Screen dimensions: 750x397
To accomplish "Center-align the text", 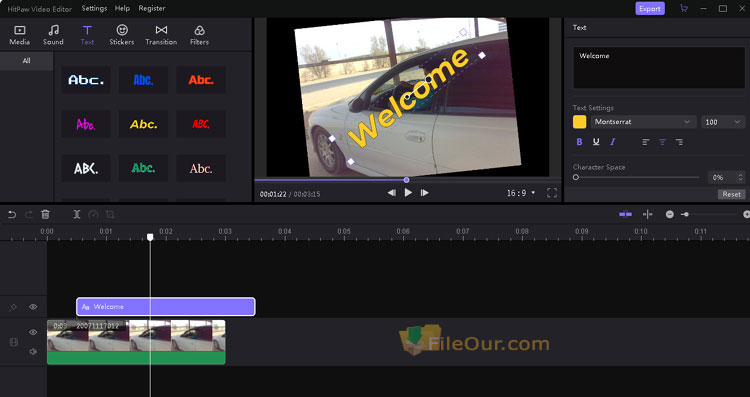I will point(662,142).
